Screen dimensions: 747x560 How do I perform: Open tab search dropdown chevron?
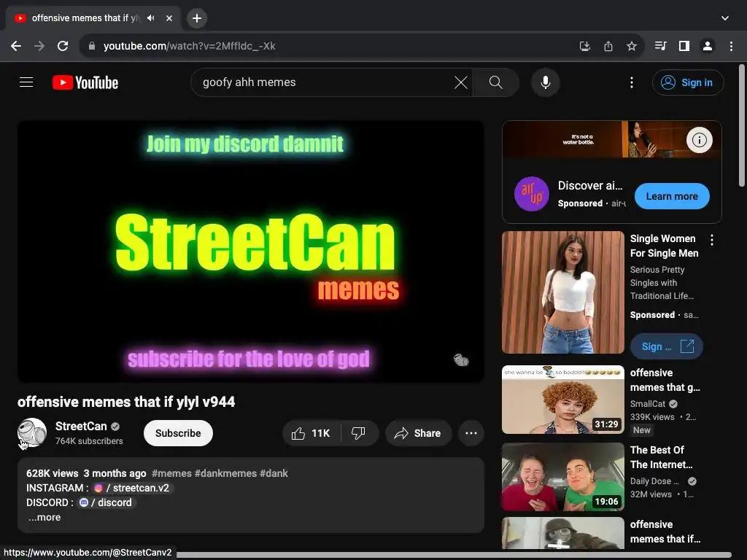tap(724, 18)
